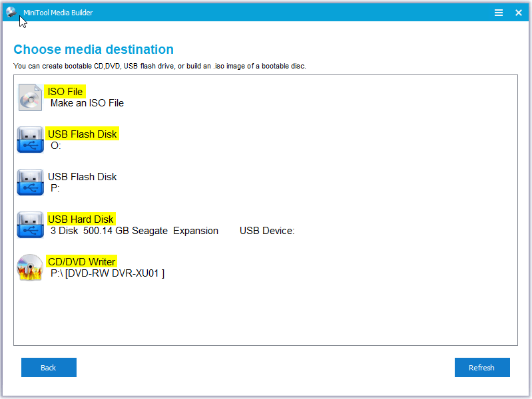Close the Media Builder window

click(x=519, y=13)
